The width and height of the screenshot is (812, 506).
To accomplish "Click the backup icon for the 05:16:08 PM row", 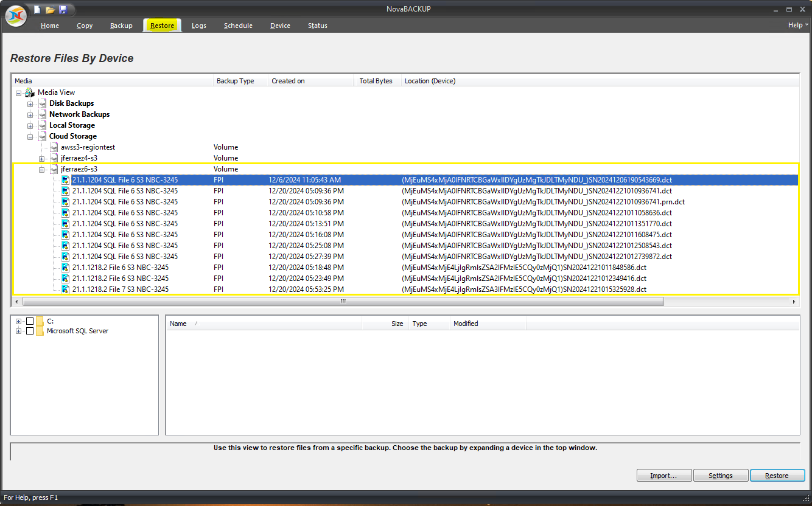I will coord(66,235).
